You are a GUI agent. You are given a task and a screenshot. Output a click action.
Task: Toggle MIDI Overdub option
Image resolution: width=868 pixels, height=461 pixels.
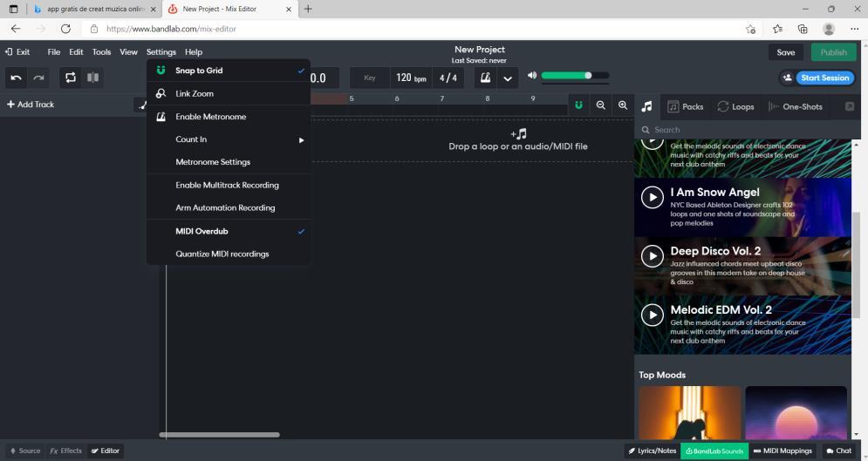pyautogui.click(x=228, y=231)
